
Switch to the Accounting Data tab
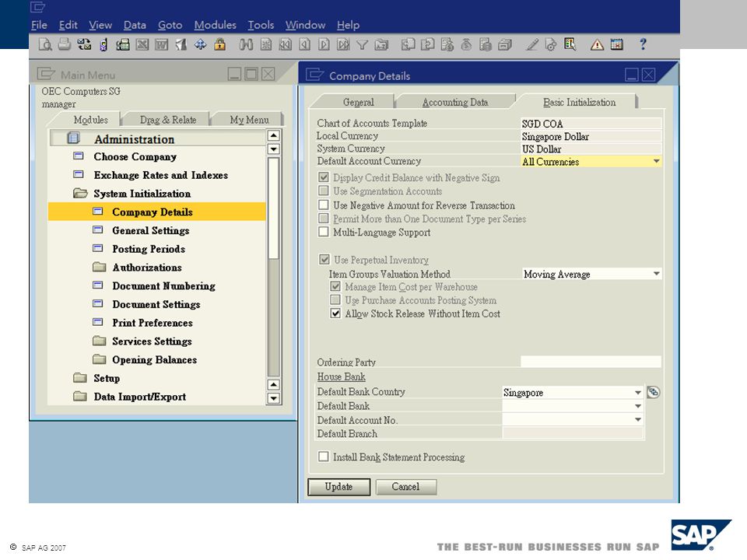click(x=455, y=103)
